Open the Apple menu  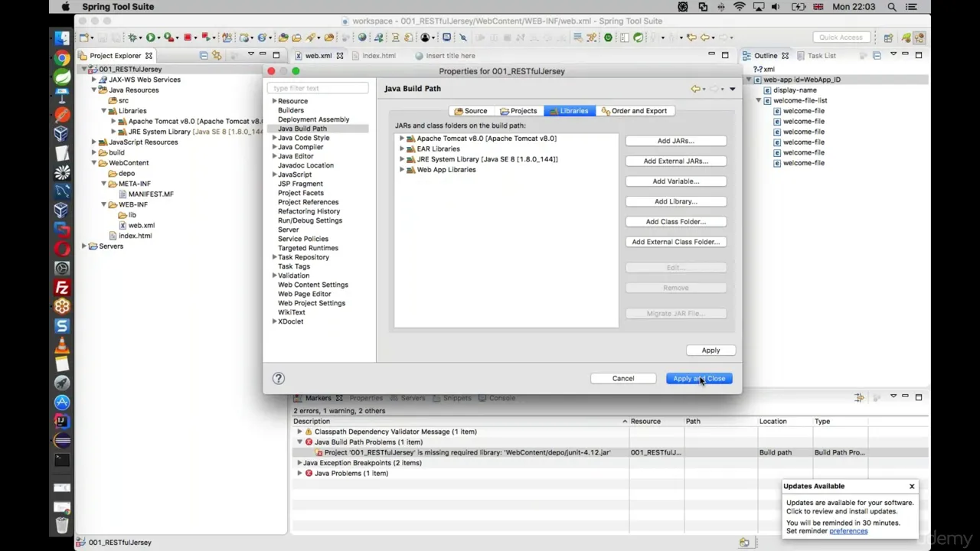point(66,7)
